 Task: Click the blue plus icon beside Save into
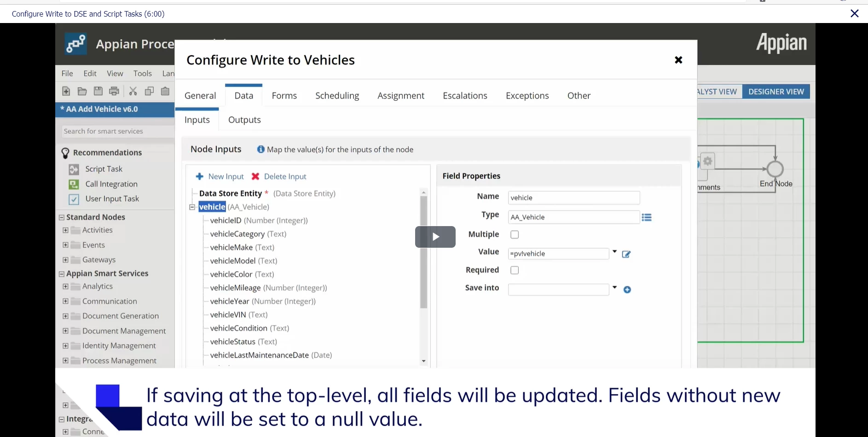[627, 290]
